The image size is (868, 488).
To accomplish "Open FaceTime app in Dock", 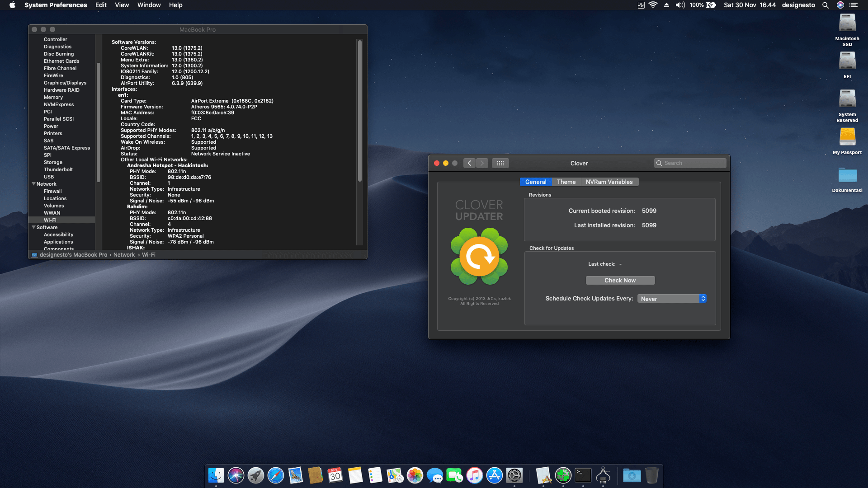I will (455, 475).
